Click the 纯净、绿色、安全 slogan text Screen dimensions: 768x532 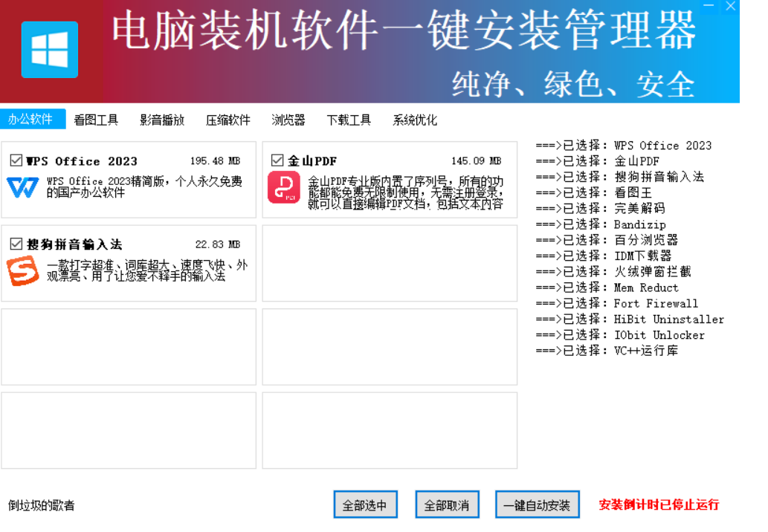click(573, 84)
